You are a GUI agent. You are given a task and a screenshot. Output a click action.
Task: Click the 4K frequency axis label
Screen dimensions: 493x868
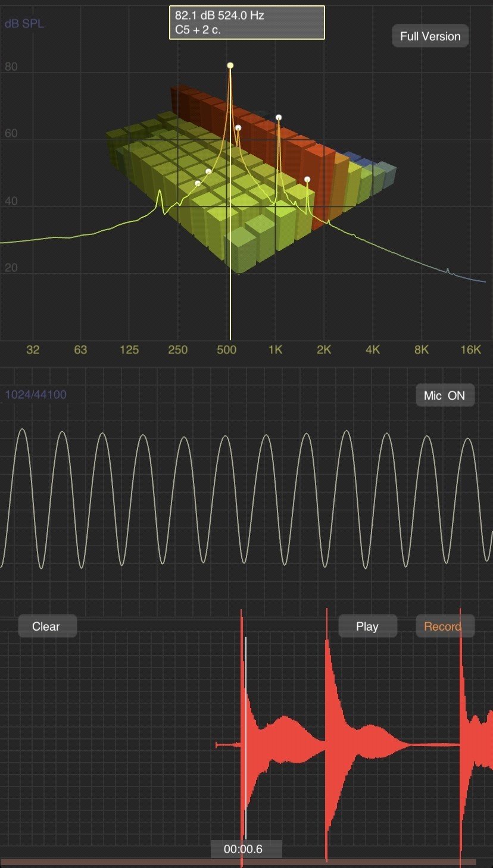[x=373, y=350]
